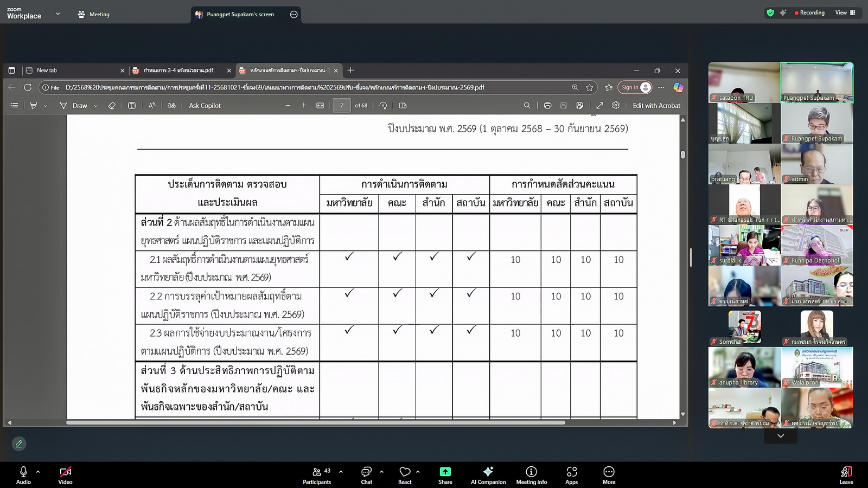Unmute using the Audio microphone button
868x488 pixels.
click(23, 474)
